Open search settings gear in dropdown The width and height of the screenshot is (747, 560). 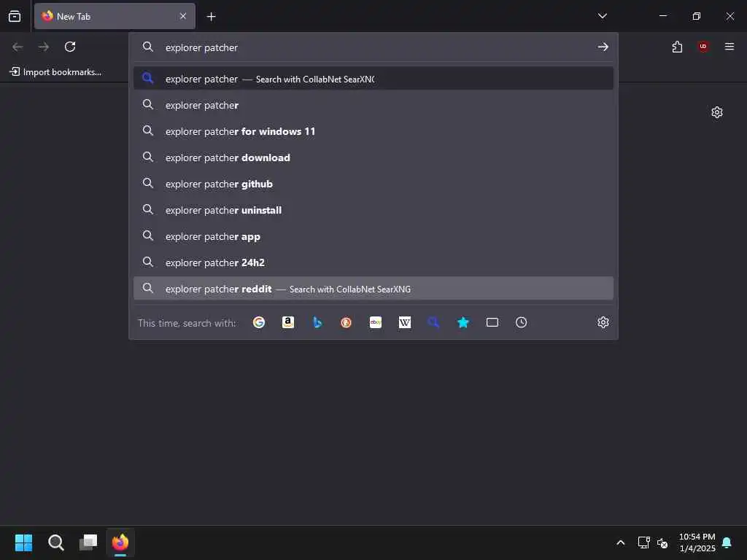point(603,322)
